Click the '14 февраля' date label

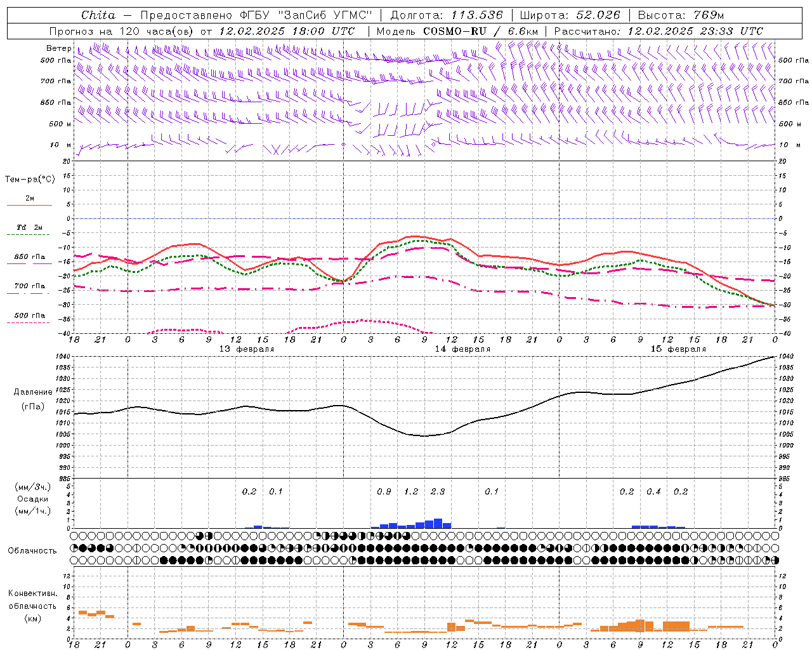point(462,349)
